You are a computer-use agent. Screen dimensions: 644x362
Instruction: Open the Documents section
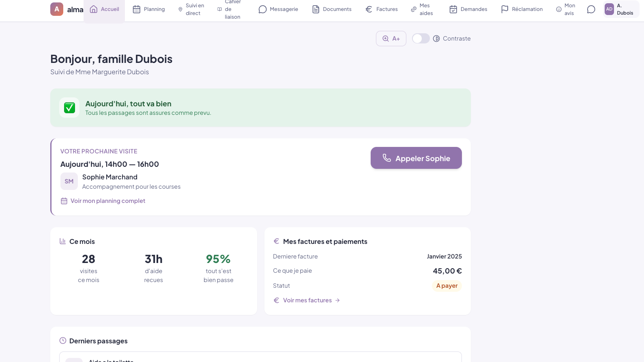click(332, 9)
